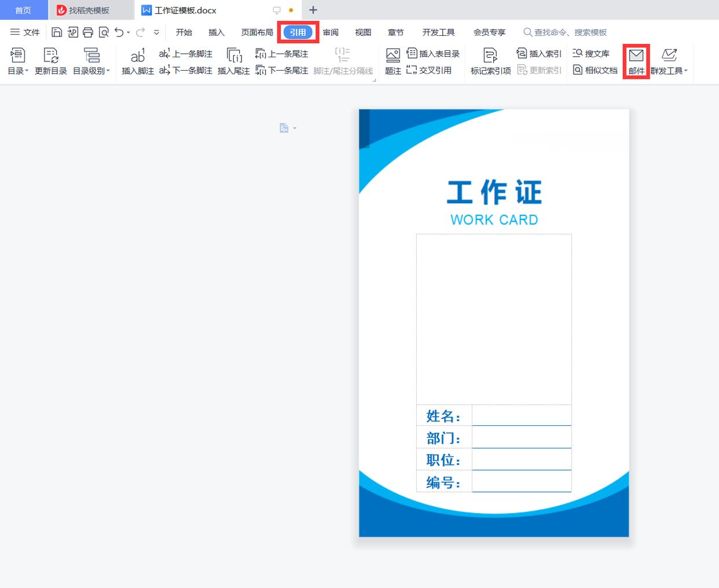The image size is (719, 588).
Task: Open the 目录 table of contents dropdown
Action: point(18,62)
